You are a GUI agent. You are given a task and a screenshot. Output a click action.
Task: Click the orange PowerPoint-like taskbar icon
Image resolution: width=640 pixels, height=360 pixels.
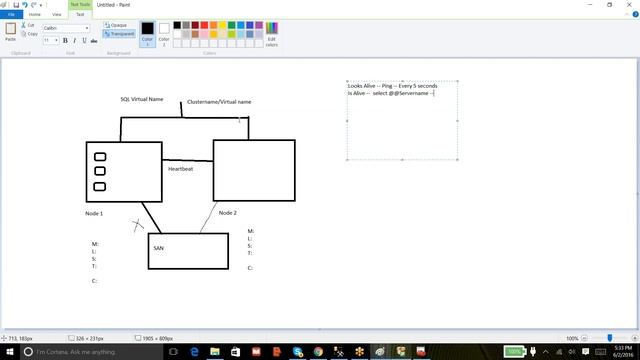coord(277,351)
